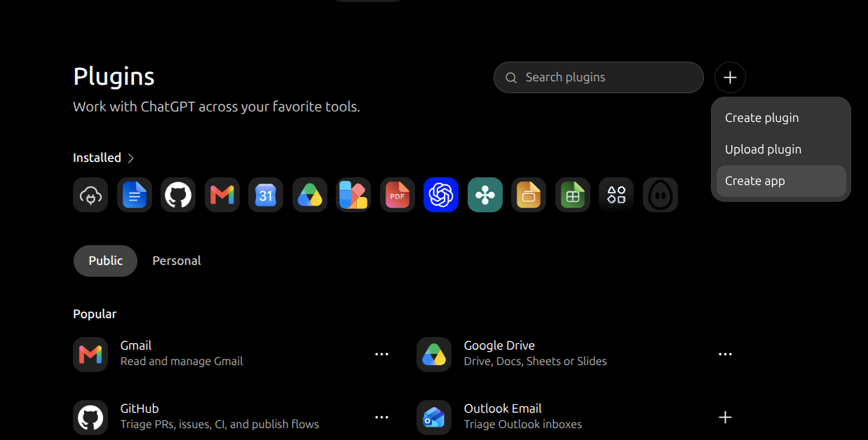Open the installed colorful blocks plugin icon
This screenshot has width=868, height=440.
click(x=353, y=195)
